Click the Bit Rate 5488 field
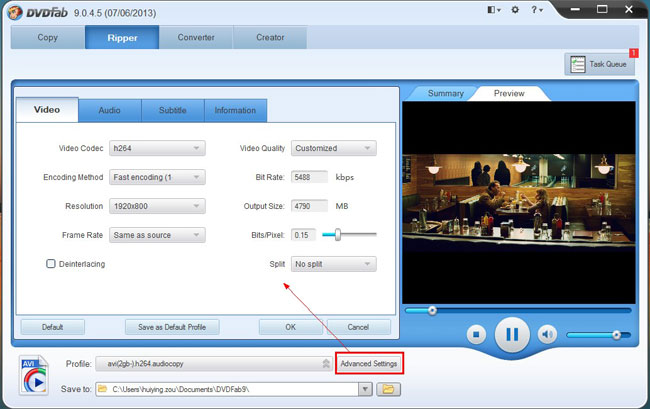 pos(309,177)
